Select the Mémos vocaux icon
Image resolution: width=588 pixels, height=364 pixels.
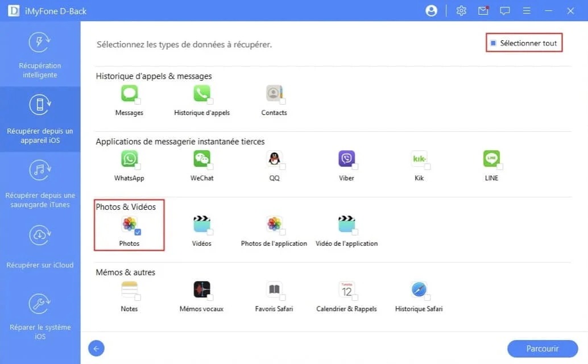pos(202,289)
